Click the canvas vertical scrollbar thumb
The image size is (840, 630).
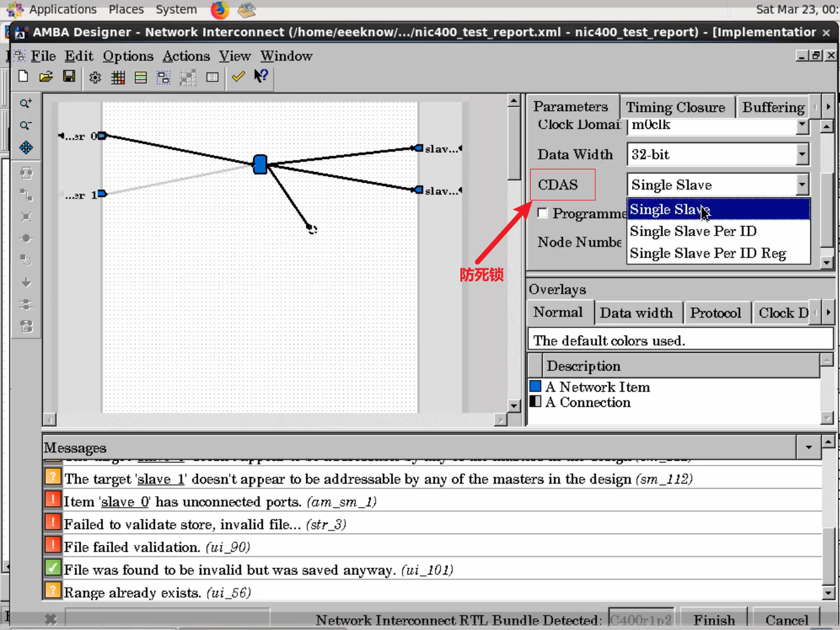(x=514, y=143)
